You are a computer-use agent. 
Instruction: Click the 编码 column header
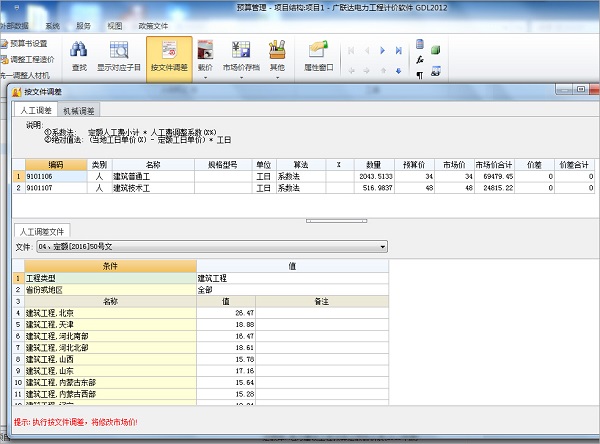[56, 165]
